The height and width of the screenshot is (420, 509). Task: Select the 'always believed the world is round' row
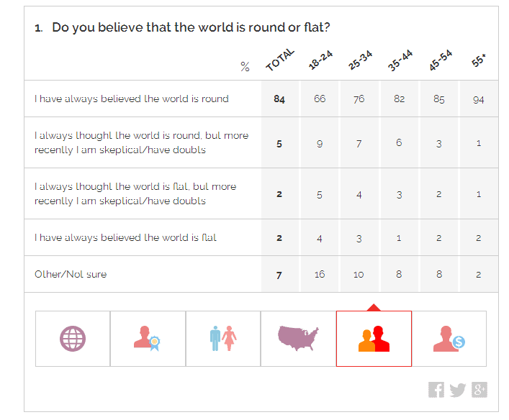click(261, 99)
